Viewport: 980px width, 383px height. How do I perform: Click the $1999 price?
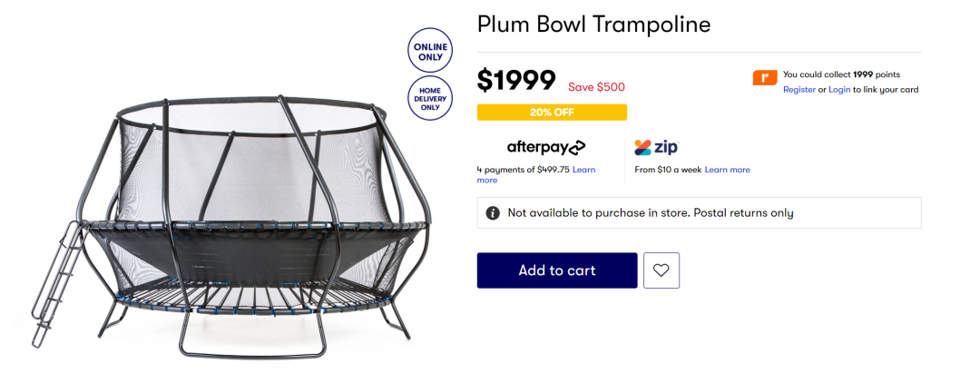point(516,80)
